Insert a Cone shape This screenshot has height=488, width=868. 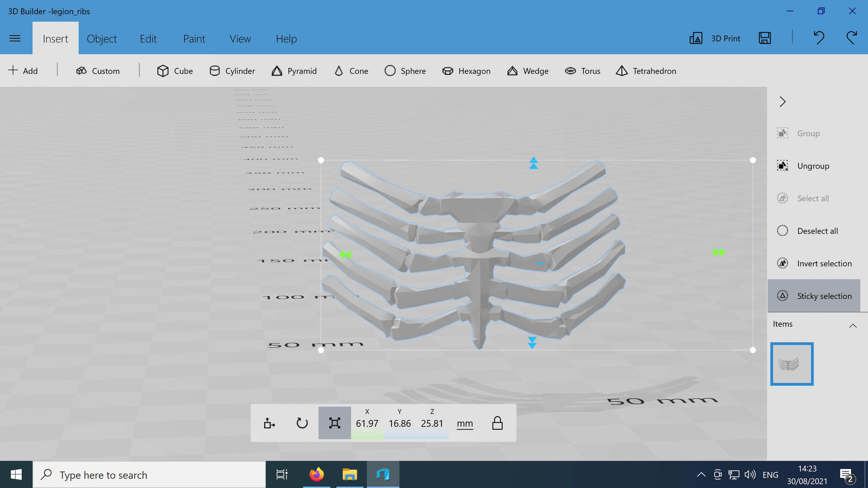(x=351, y=71)
